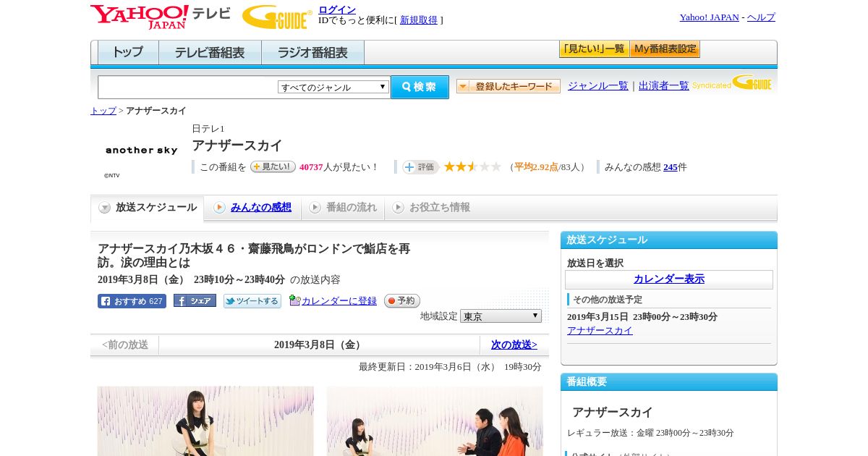Click the Yahoo! JAPAN link
Screen dimensions: 868x456
[x=710, y=17]
